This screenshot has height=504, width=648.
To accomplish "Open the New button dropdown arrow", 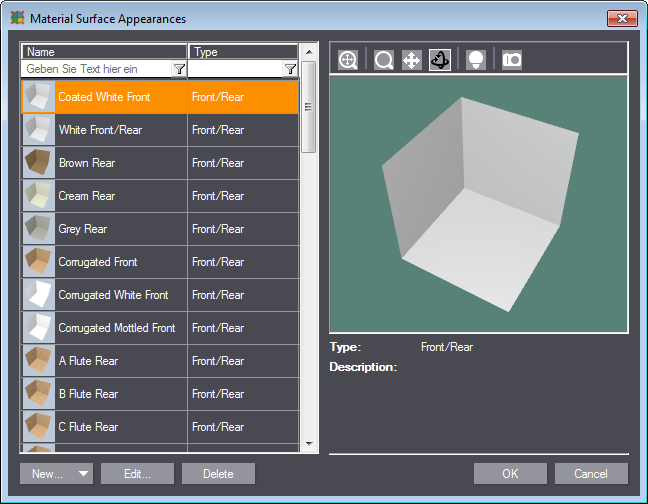I will 83,474.
